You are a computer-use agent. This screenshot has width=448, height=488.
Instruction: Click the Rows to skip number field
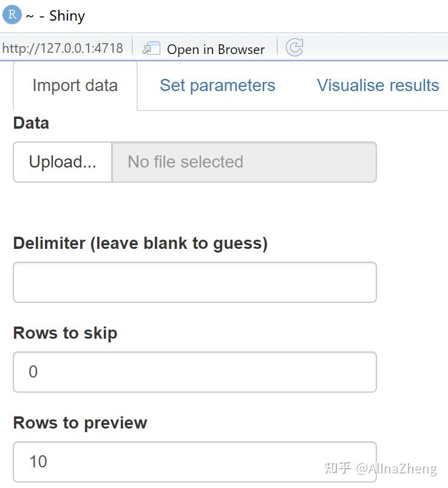tap(194, 372)
